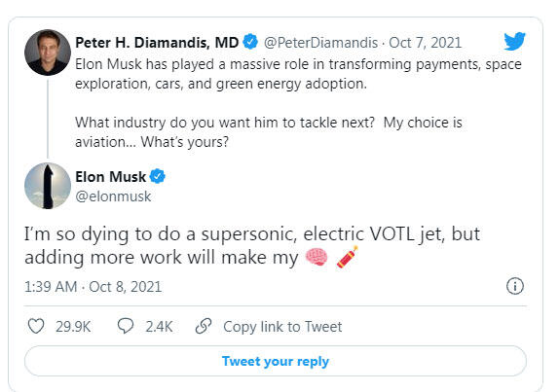The width and height of the screenshot is (559, 392).
Task: Click Elon Musk verified badge
Action: click(x=157, y=176)
